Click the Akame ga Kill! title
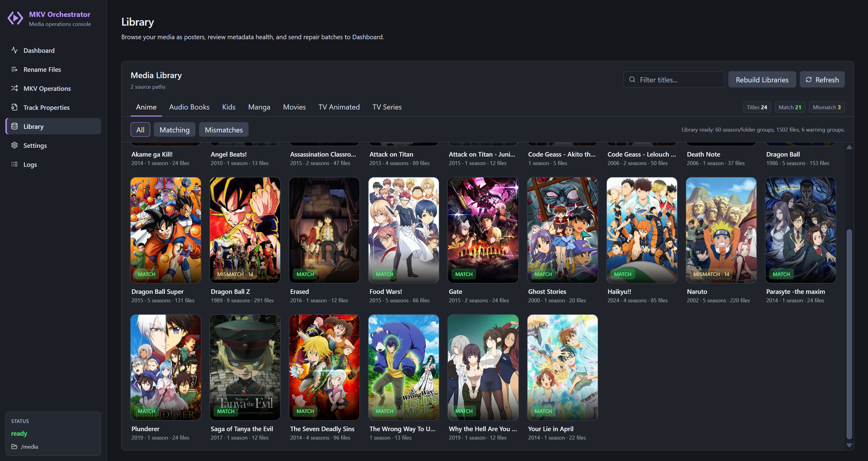The image size is (868, 461). [x=152, y=154]
